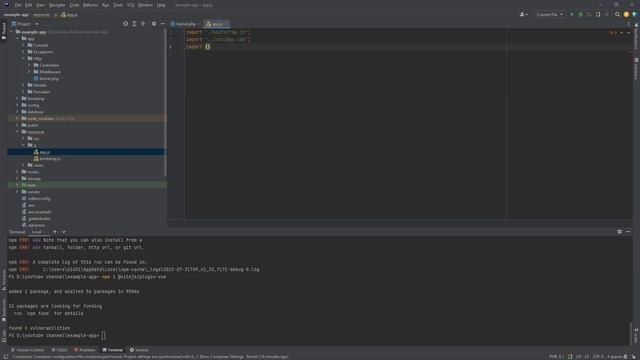Open the Refactor menu
Viewport: 640px width, 360px height.
point(91,5)
